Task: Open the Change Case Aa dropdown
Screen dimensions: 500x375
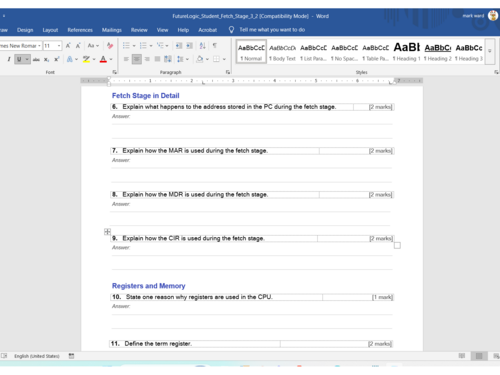Action: (93, 45)
